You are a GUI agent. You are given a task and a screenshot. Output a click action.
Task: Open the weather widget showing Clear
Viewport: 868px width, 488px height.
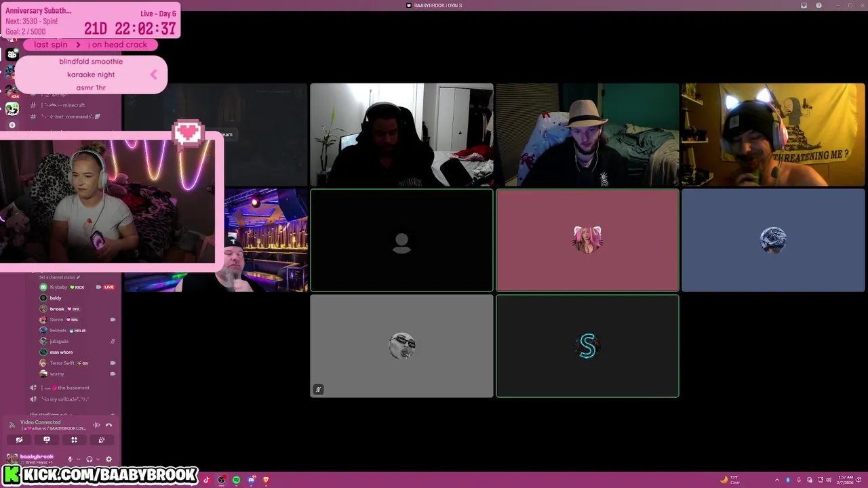tap(730, 480)
